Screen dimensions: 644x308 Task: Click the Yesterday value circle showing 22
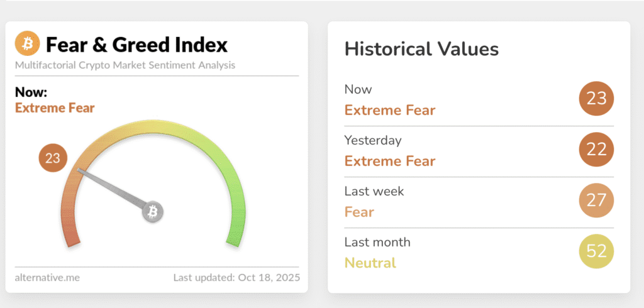(x=596, y=150)
